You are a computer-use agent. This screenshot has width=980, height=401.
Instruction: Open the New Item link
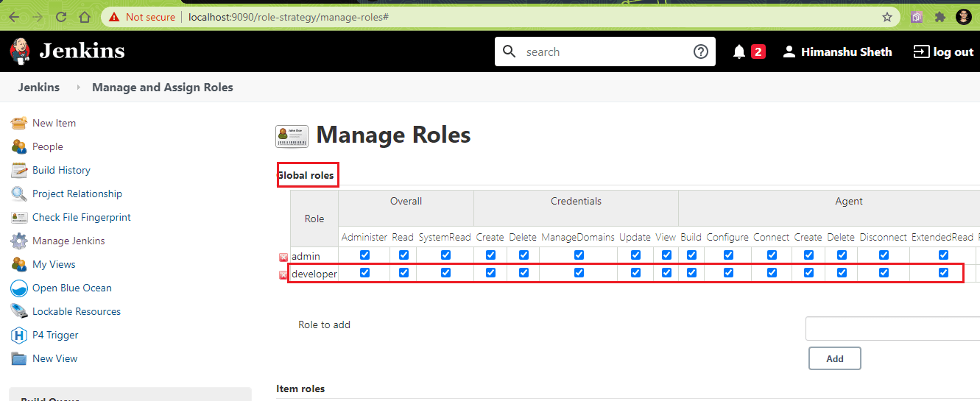pyautogui.click(x=54, y=123)
